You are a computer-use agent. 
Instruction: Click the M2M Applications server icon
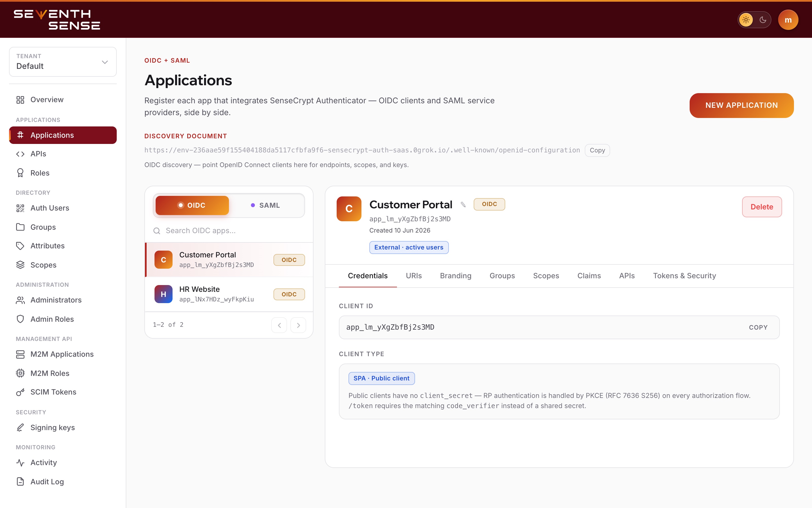[20, 354]
